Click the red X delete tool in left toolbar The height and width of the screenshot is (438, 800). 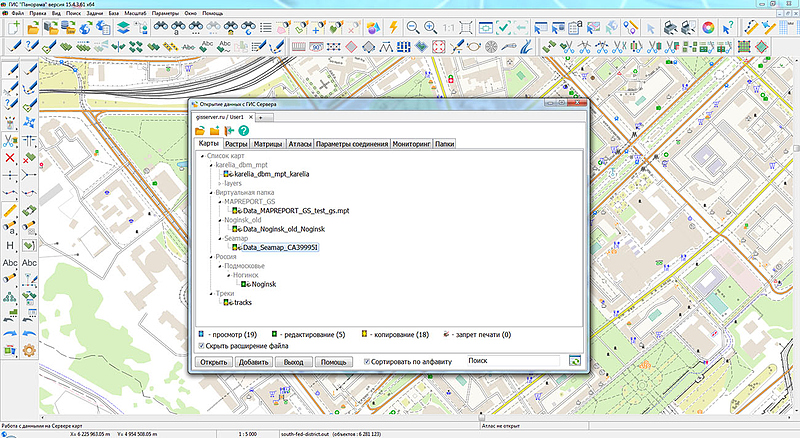coord(10,157)
